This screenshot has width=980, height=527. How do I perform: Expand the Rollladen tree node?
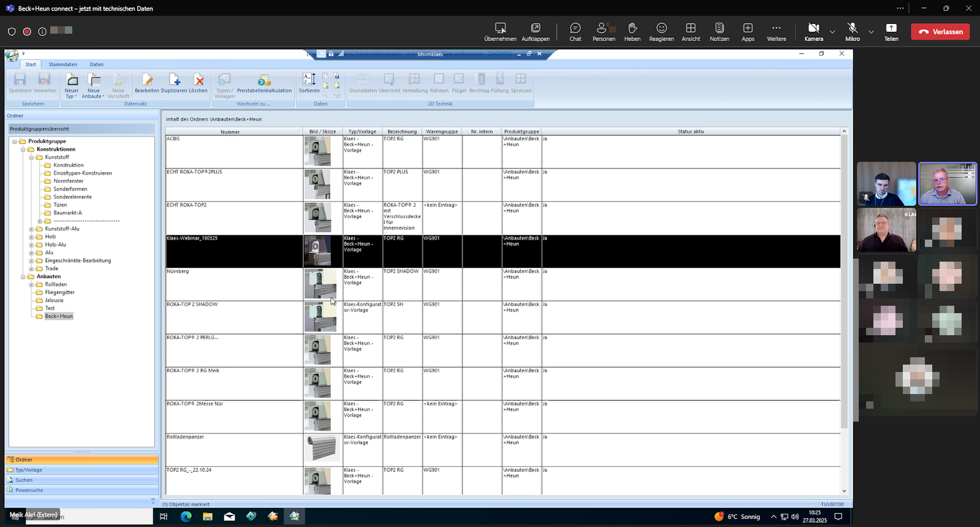(x=31, y=285)
